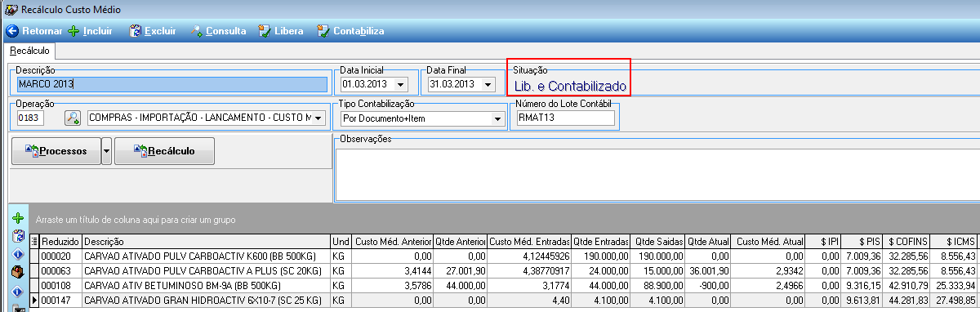Viewport: 980px width, 312px height.
Task: Open the Data Inicial date dropdown
Action: (401, 84)
